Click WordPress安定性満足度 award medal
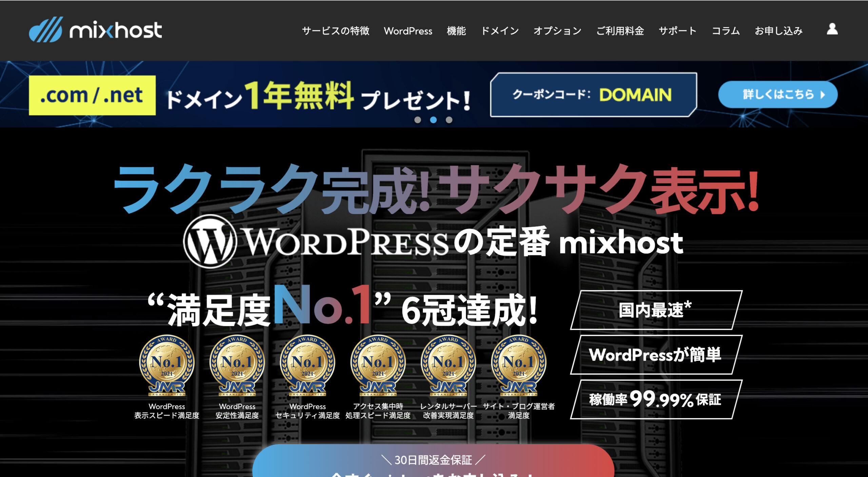 pos(237,365)
